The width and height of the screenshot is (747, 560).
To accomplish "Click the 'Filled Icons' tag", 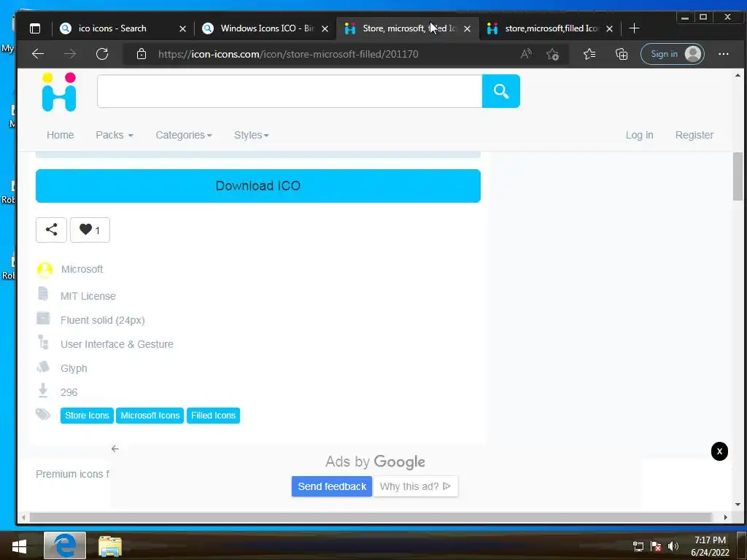I will (213, 415).
